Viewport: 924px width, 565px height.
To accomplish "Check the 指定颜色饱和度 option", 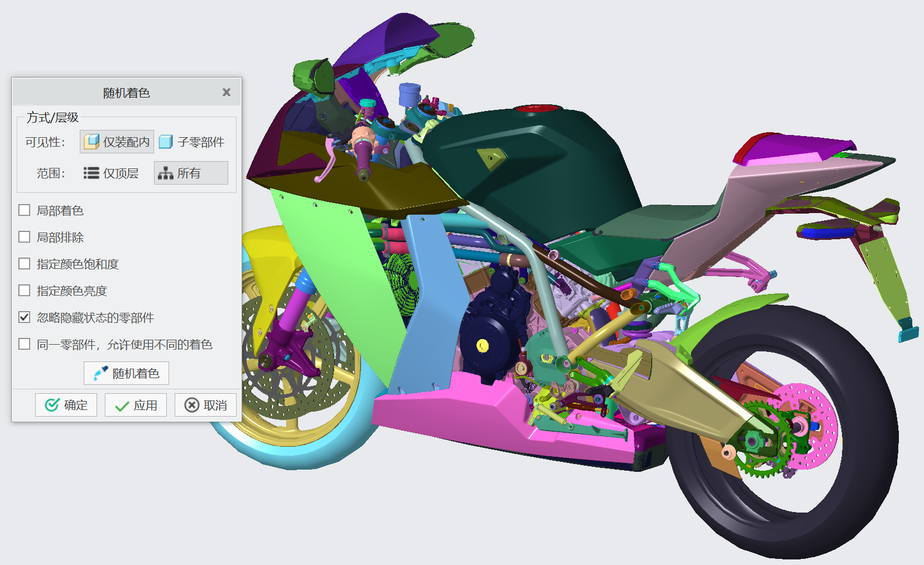I will pyautogui.click(x=25, y=264).
